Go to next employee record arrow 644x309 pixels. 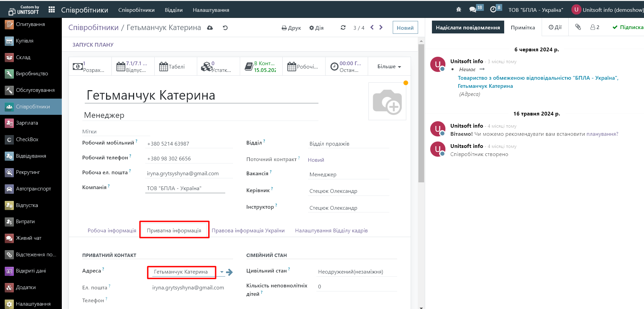381,27
